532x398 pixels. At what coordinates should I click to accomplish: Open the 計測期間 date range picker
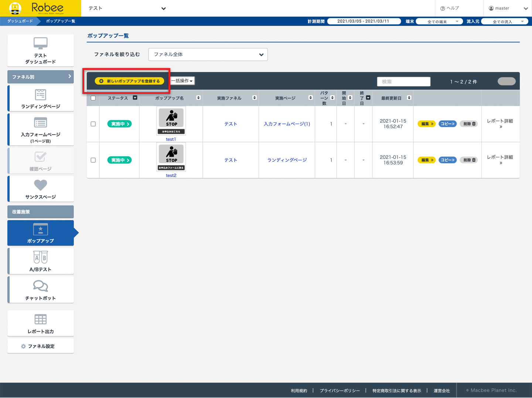tap(364, 21)
